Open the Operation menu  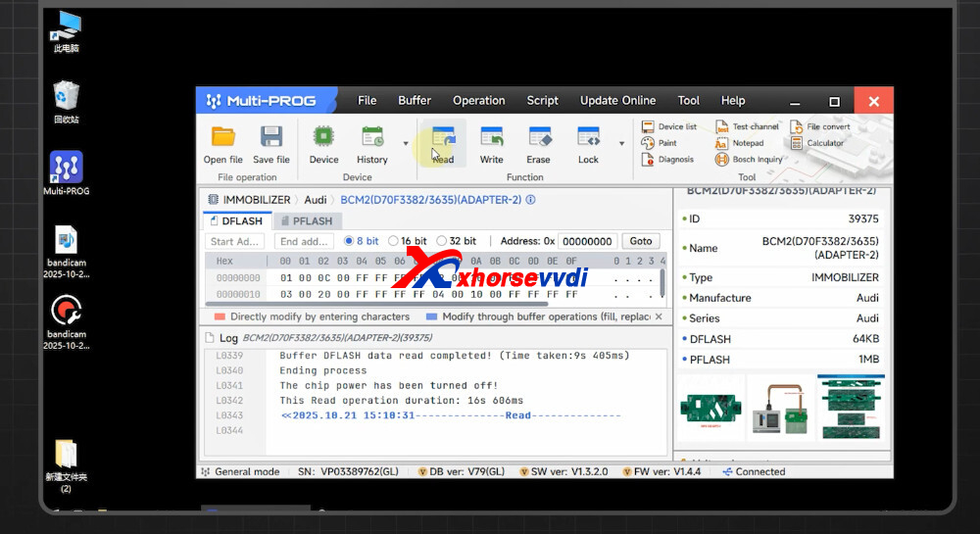point(479,101)
